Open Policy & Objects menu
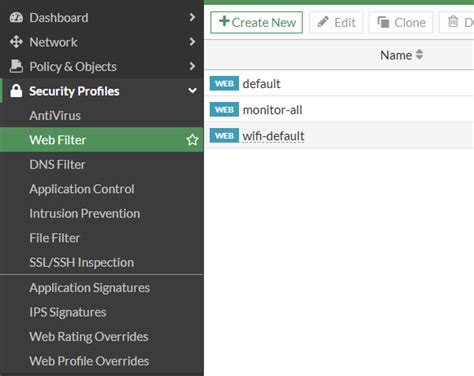 [102, 66]
